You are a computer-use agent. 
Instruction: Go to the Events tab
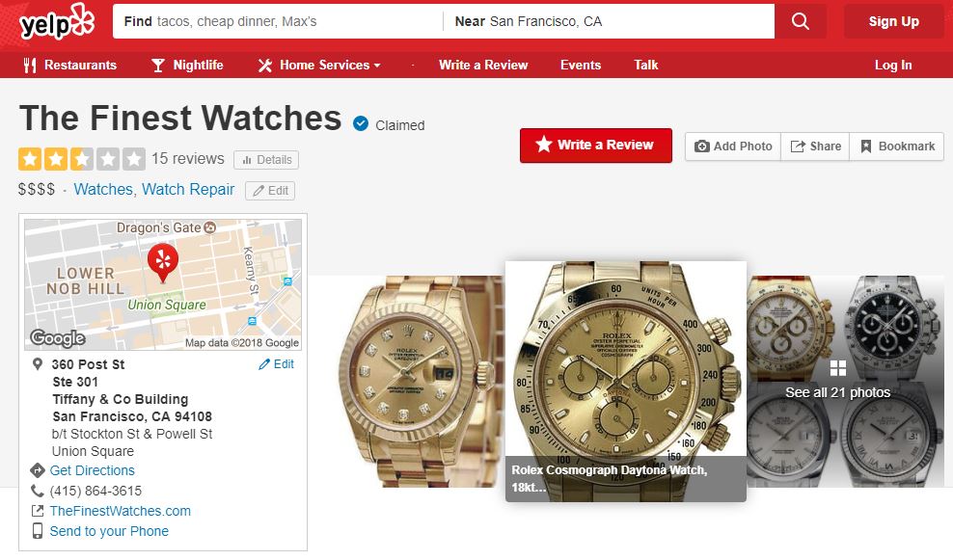581,65
